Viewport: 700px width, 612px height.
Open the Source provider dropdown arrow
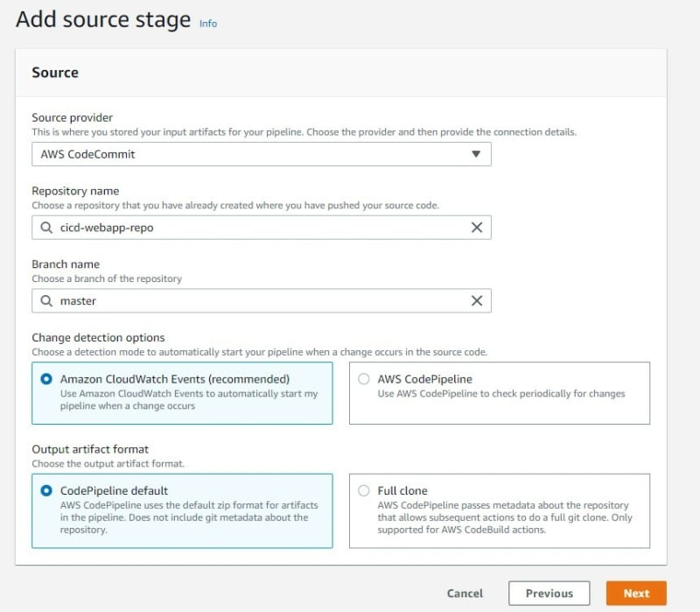pyautogui.click(x=476, y=154)
